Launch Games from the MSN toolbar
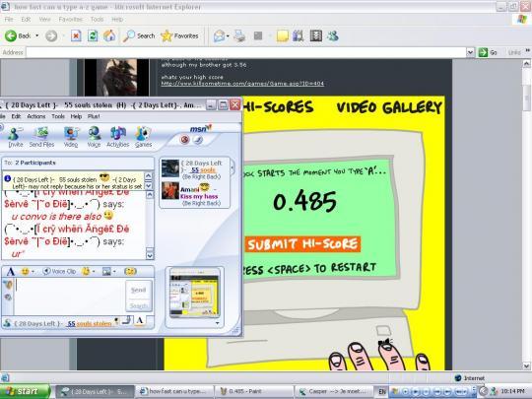This screenshot has width=532, height=399. pyautogui.click(x=143, y=137)
